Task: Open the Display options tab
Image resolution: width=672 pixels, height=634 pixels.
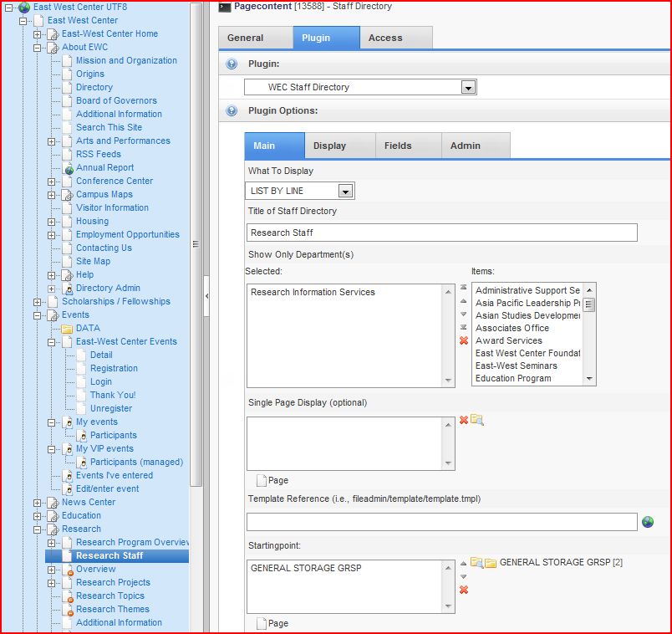Action: pos(340,146)
